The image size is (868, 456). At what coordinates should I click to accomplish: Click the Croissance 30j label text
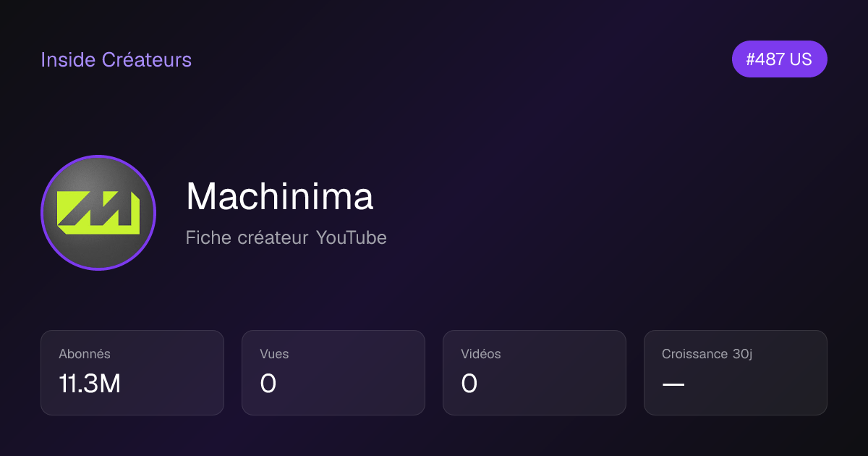point(707,354)
